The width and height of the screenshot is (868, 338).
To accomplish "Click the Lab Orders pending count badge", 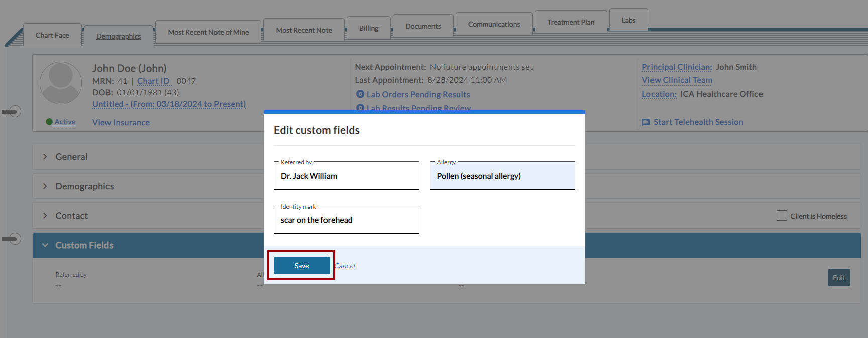I will (360, 94).
